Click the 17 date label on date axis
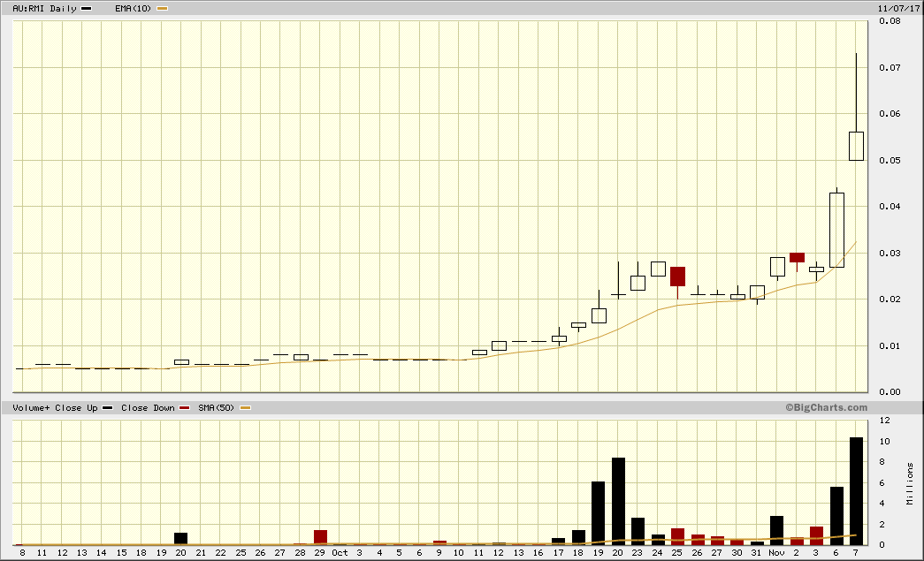 coord(558,553)
